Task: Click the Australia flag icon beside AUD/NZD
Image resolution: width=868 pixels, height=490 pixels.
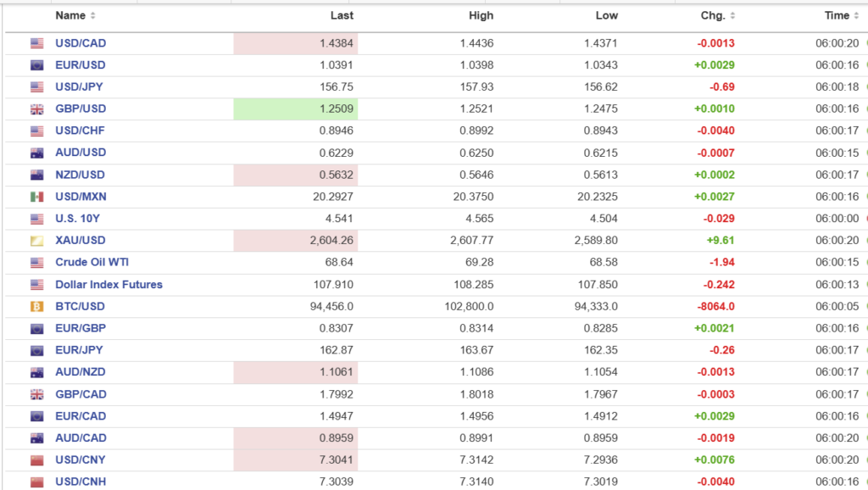Action: pos(36,372)
